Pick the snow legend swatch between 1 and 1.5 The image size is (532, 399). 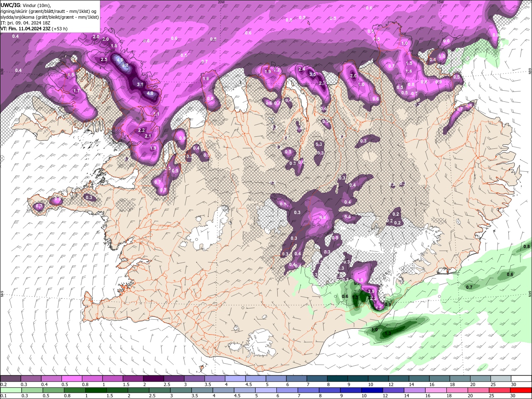113,378
